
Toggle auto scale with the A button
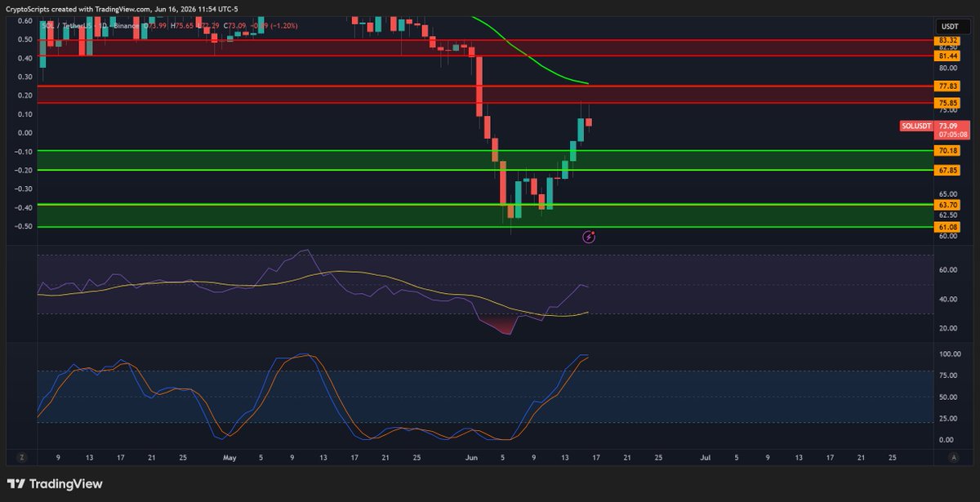pyautogui.click(x=955, y=459)
